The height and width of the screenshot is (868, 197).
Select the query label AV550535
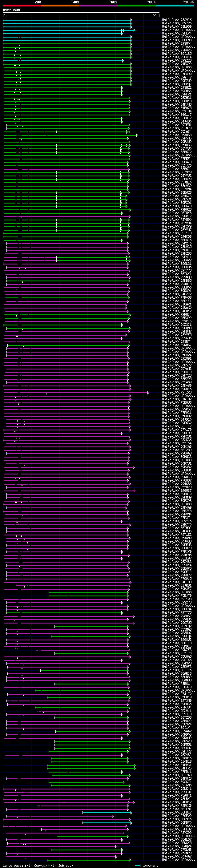coord(11,10)
